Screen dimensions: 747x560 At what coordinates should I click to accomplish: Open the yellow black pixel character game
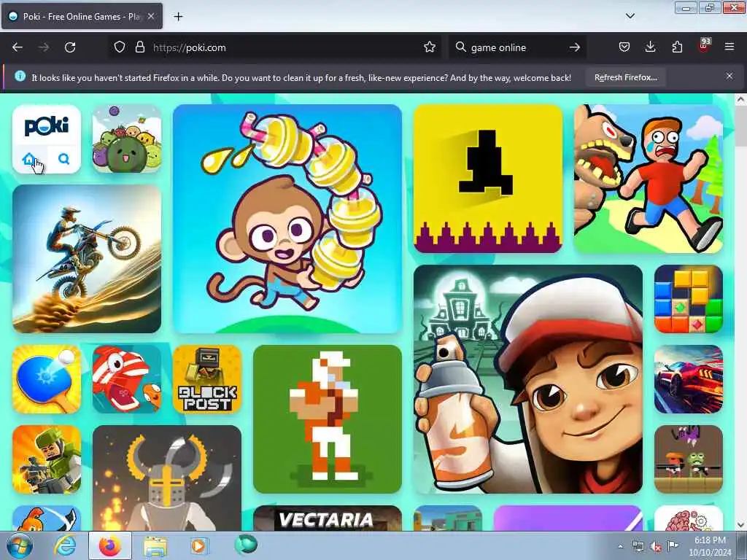[488, 179]
